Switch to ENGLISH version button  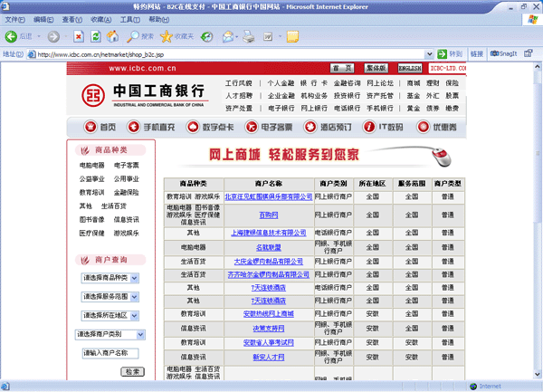(409, 68)
